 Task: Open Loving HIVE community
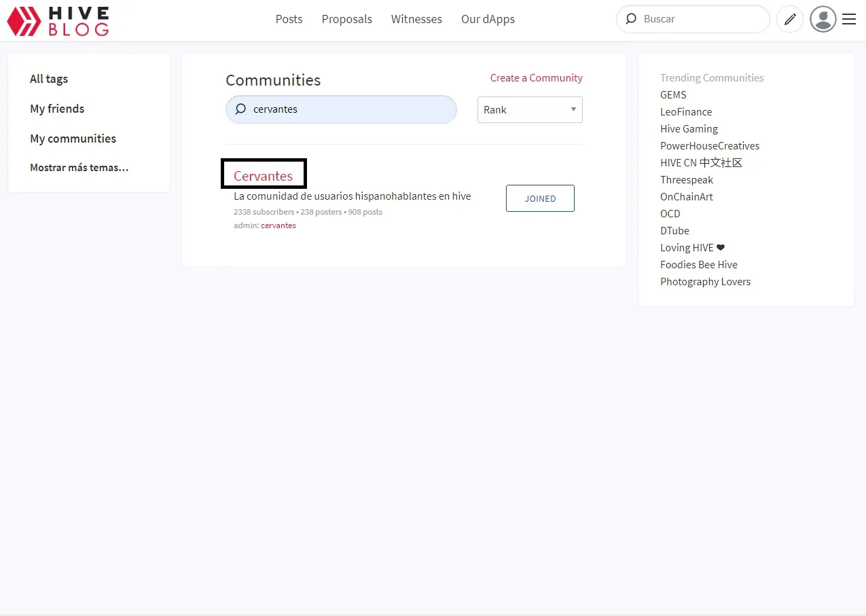[692, 248]
